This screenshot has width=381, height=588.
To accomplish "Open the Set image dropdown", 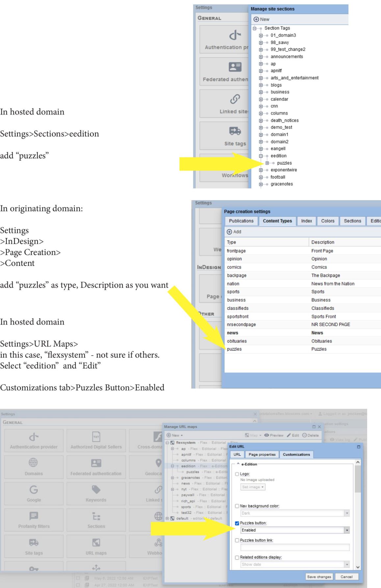I will [x=253, y=487].
